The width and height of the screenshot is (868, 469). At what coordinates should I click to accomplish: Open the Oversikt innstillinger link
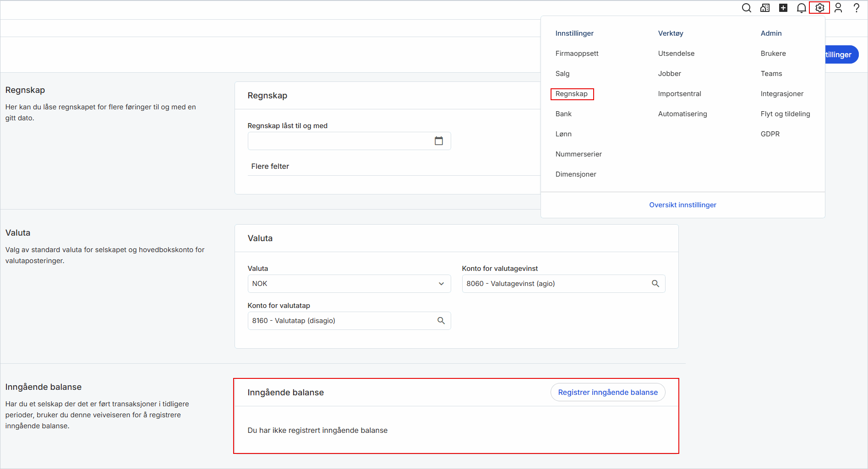(682, 205)
